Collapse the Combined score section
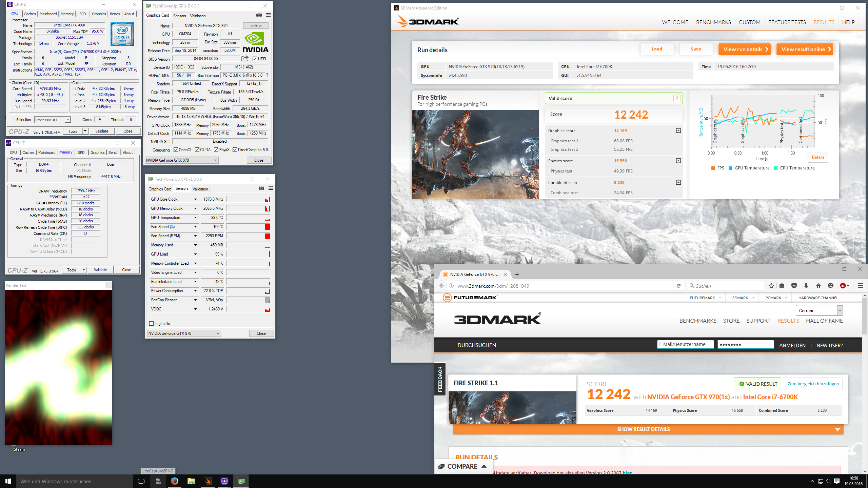Image resolution: width=868 pixels, height=488 pixels. 678,182
